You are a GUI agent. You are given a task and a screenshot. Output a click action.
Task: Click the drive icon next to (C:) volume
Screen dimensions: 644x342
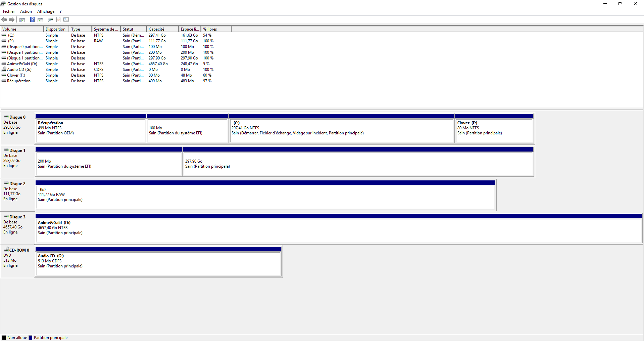4,35
